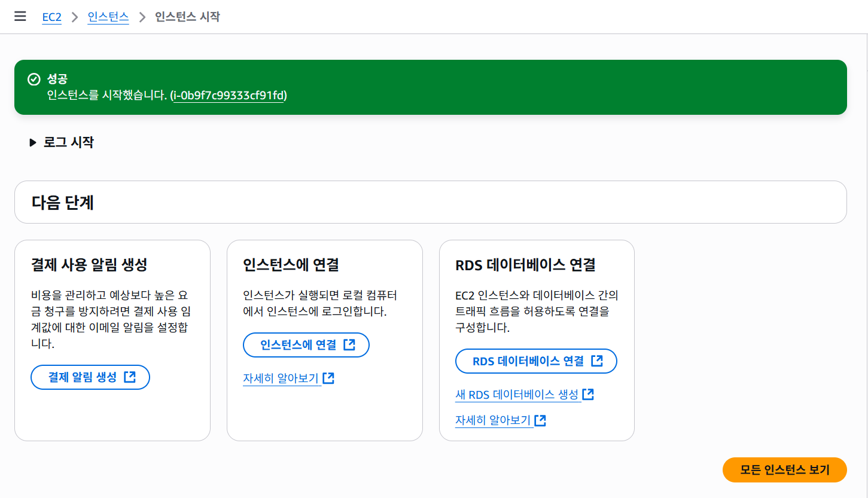Click the RDS 데이터베이스 연결 card title

coord(525,264)
